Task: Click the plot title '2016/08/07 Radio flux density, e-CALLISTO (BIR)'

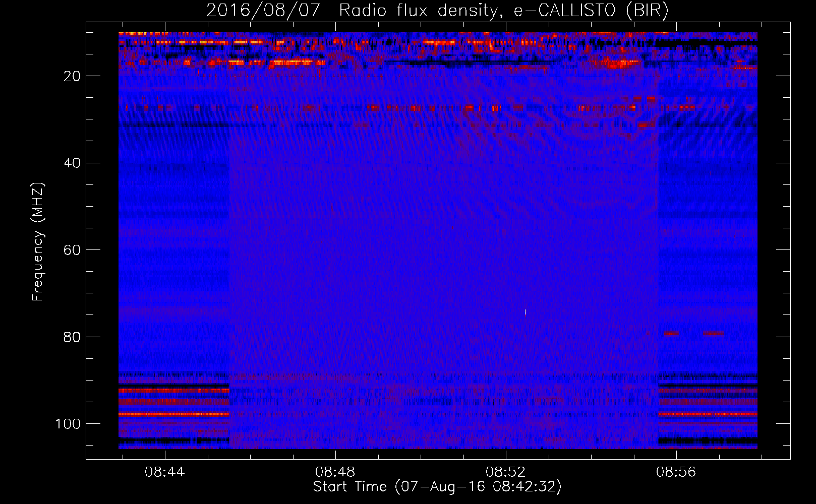Action: 437,11
